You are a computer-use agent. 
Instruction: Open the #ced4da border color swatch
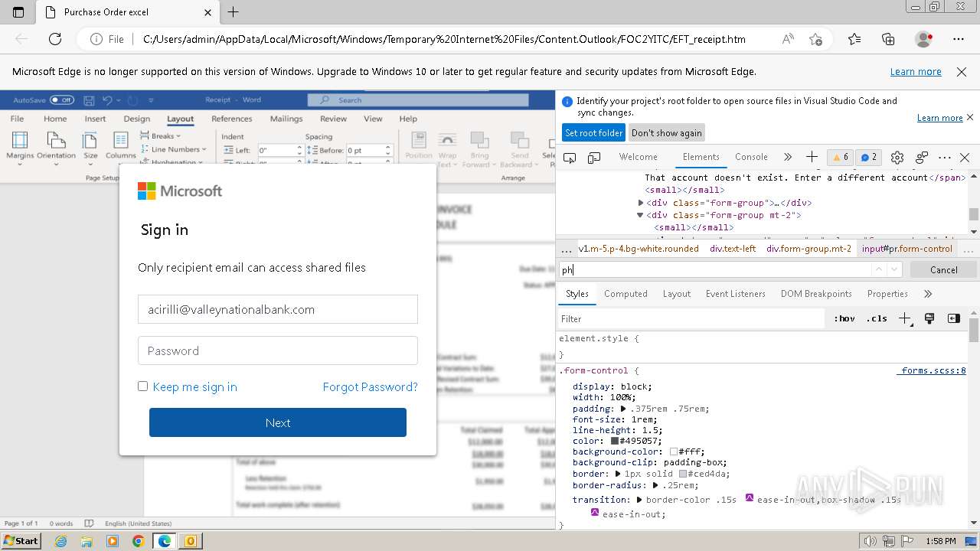(683, 474)
